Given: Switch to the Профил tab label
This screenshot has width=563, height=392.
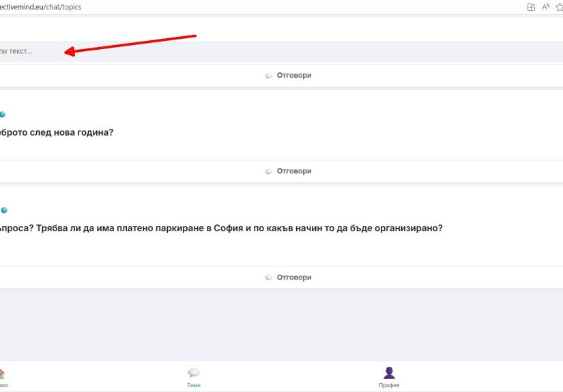Looking at the screenshot, I should tap(389, 385).
